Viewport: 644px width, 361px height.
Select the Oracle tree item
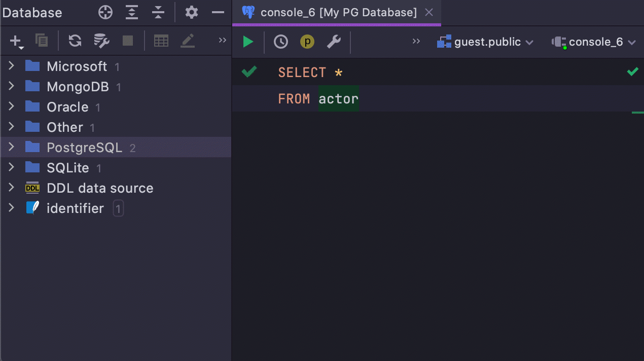116,106
